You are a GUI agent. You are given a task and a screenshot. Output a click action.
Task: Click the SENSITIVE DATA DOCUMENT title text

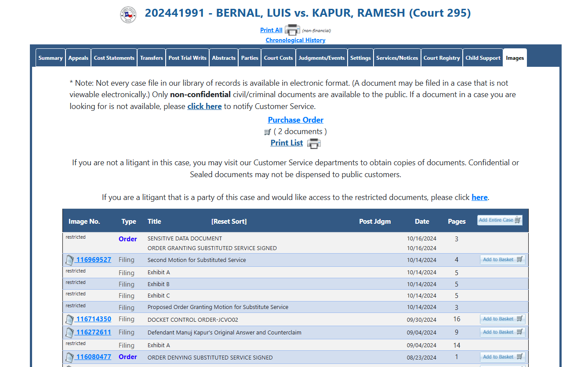point(185,239)
